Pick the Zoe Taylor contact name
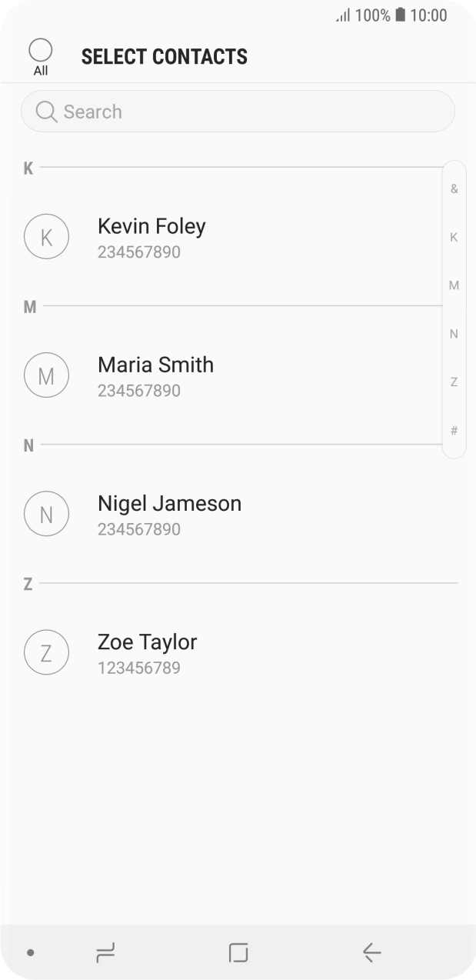This screenshot has width=476, height=980. pos(147,642)
